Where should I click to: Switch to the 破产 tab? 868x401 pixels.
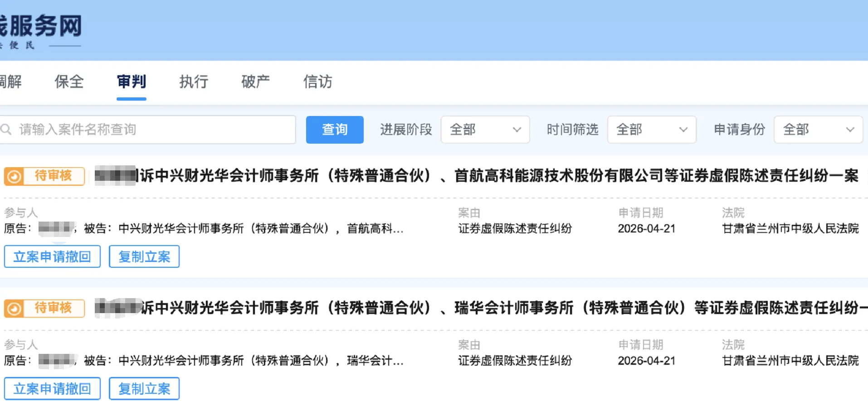[x=256, y=82]
